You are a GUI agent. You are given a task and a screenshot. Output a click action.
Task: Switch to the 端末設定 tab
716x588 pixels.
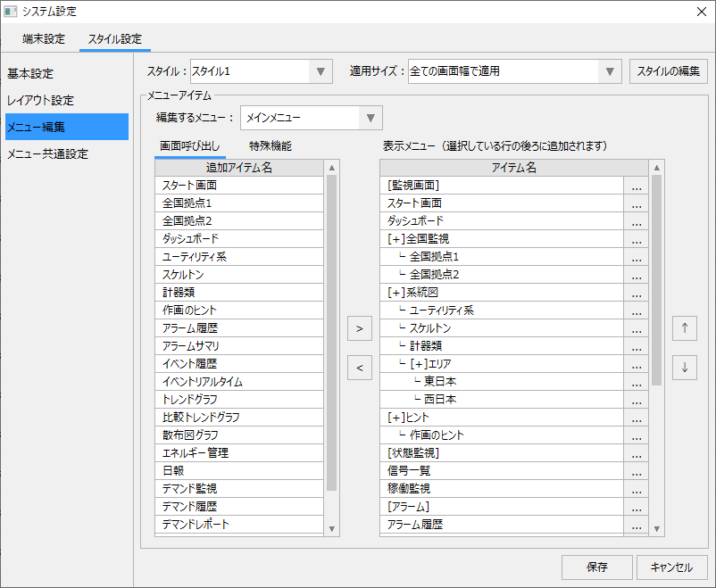(x=44, y=39)
